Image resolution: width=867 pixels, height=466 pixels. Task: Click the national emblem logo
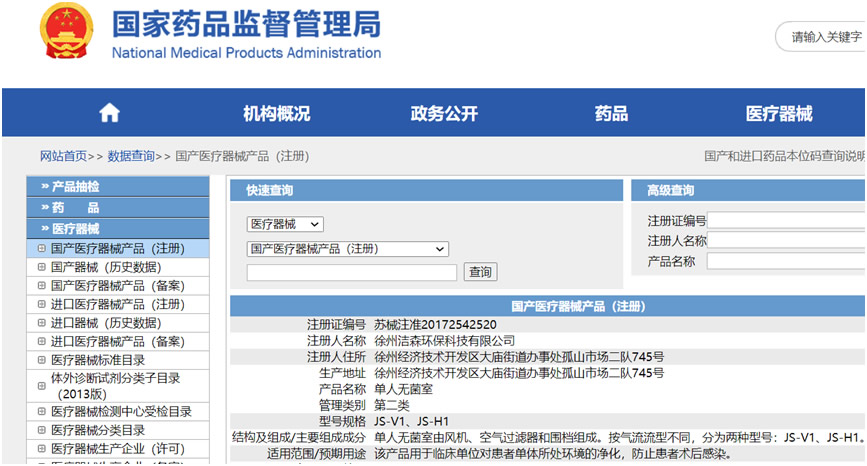[x=66, y=31]
